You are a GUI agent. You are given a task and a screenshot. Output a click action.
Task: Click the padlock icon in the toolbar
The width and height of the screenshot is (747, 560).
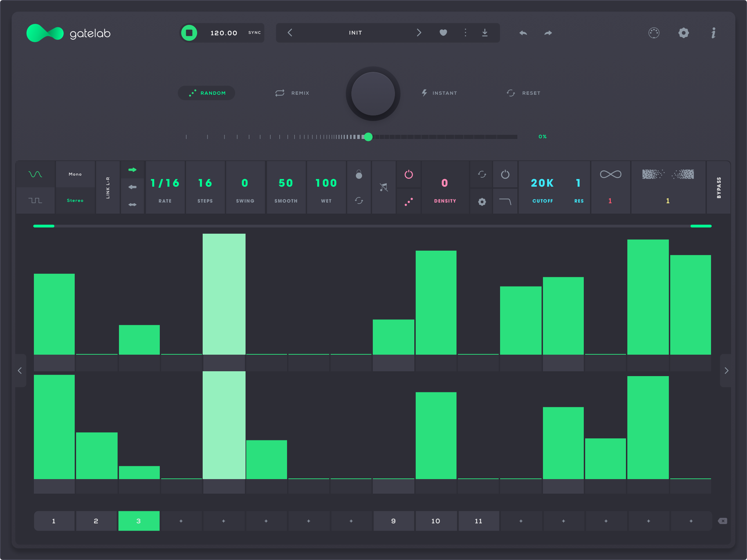[x=359, y=175]
